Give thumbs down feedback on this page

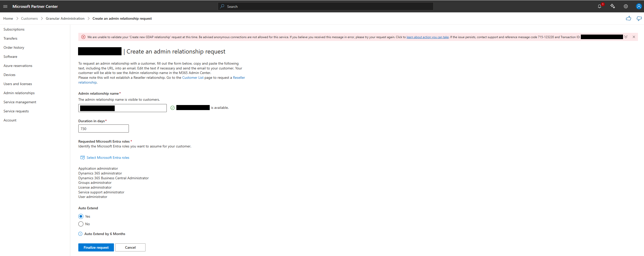(x=639, y=18)
